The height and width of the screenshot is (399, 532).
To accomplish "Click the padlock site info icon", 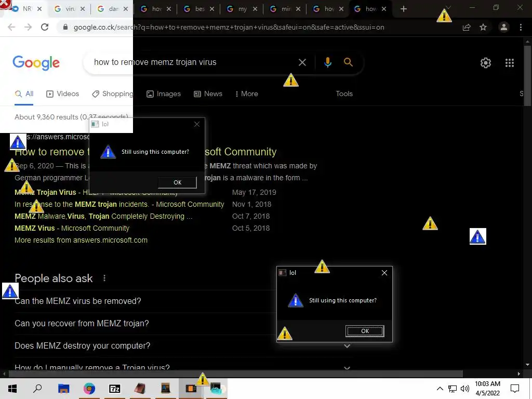I will pyautogui.click(x=65, y=27).
